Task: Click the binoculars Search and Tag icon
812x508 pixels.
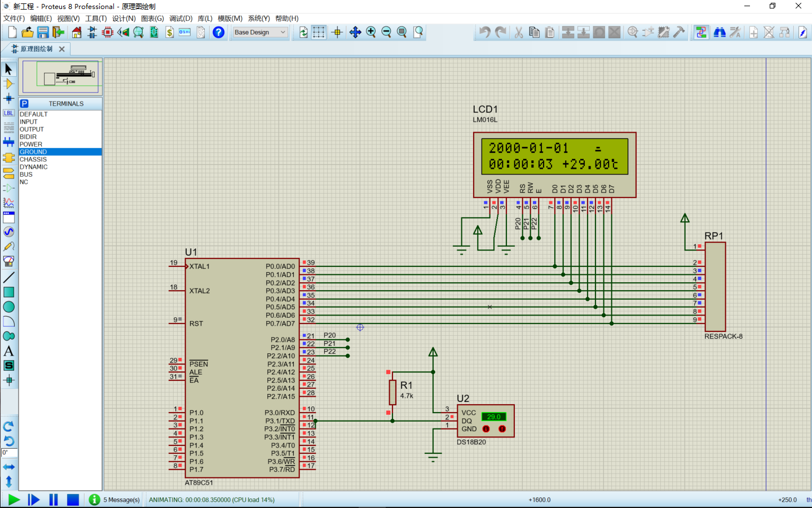Action: pos(720,32)
